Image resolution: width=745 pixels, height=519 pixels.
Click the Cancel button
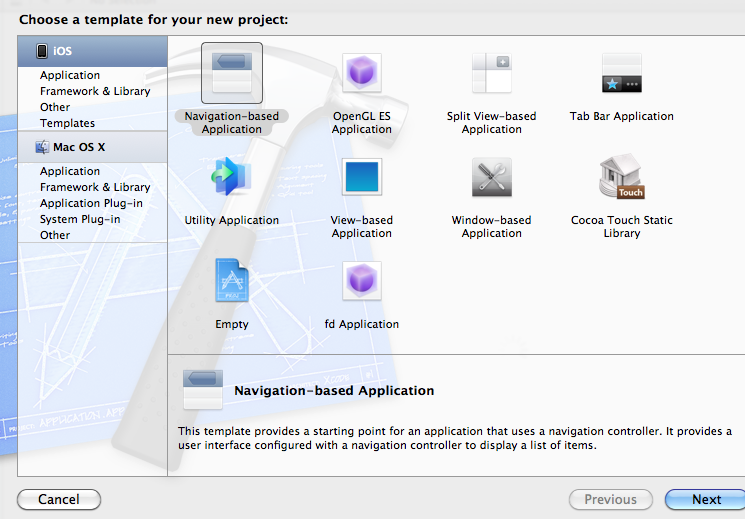pos(59,500)
